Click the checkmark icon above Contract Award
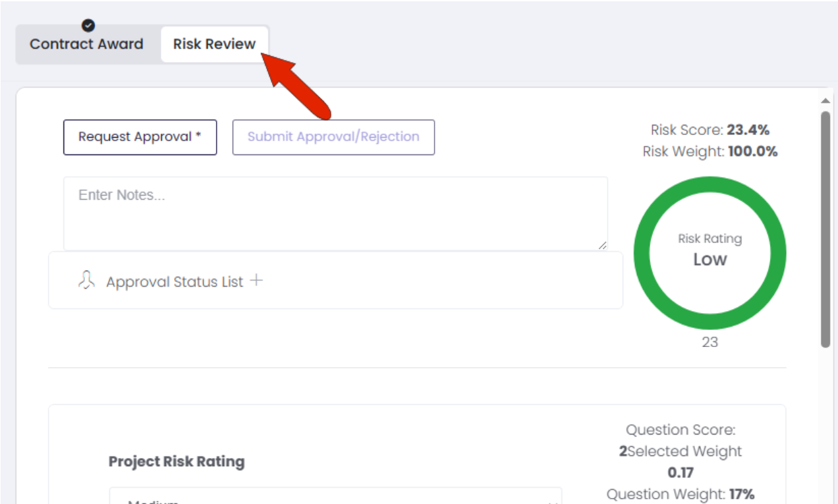The width and height of the screenshot is (838, 504). point(88,26)
